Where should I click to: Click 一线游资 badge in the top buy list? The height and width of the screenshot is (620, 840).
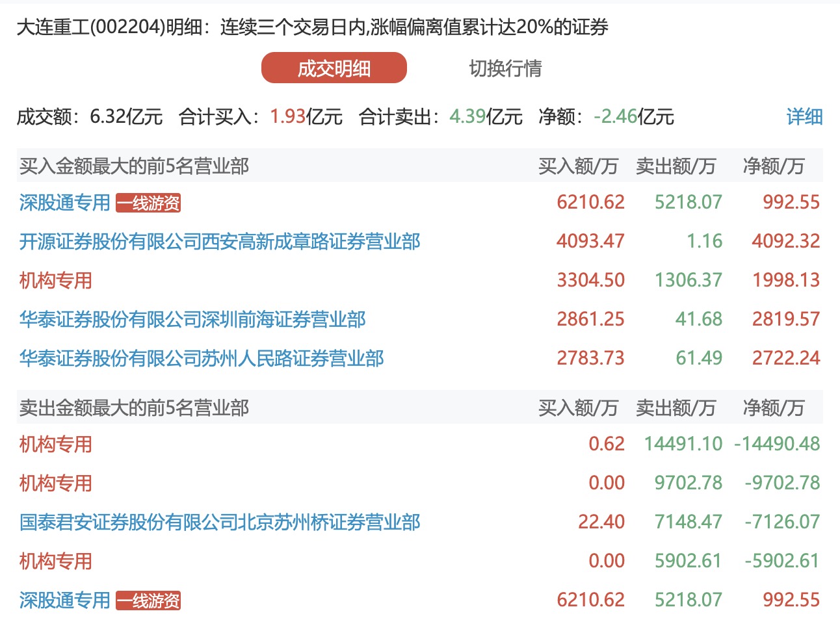pos(148,203)
